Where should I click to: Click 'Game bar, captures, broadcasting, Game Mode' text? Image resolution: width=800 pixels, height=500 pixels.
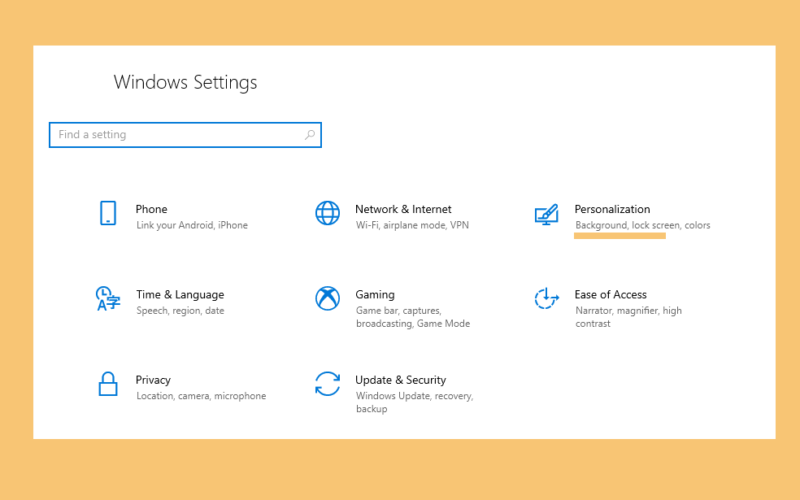pos(413,317)
